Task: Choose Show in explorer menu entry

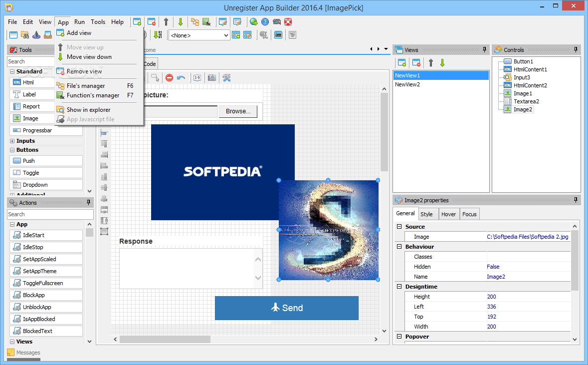Action: point(99,110)
